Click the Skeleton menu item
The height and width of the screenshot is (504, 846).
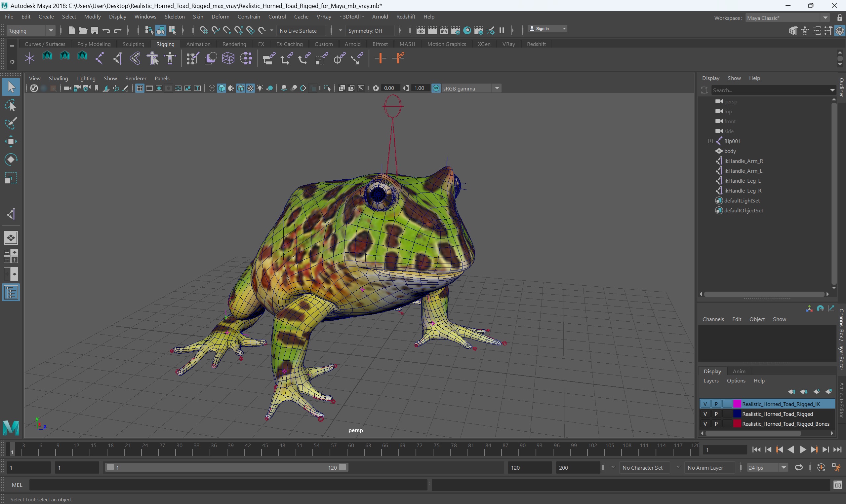[174, 16]
